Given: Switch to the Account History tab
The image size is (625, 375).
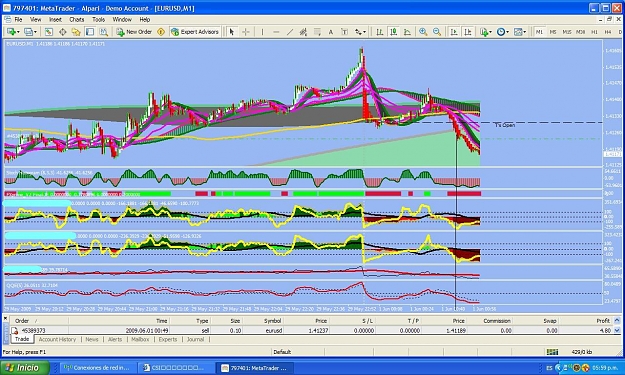Looking at the screenshot, I should coord(57,340).
